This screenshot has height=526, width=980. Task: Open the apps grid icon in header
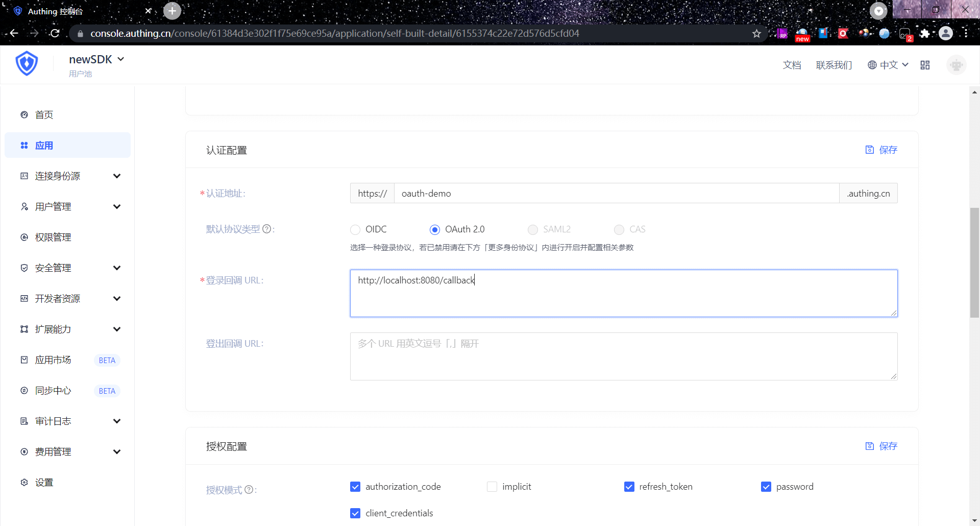[925, 65]
